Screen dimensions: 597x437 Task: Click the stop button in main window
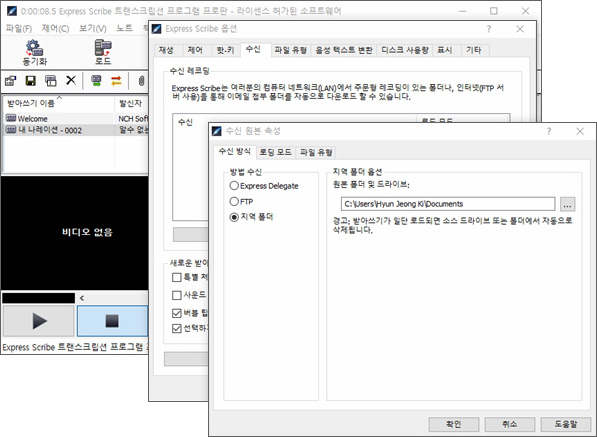112,321
